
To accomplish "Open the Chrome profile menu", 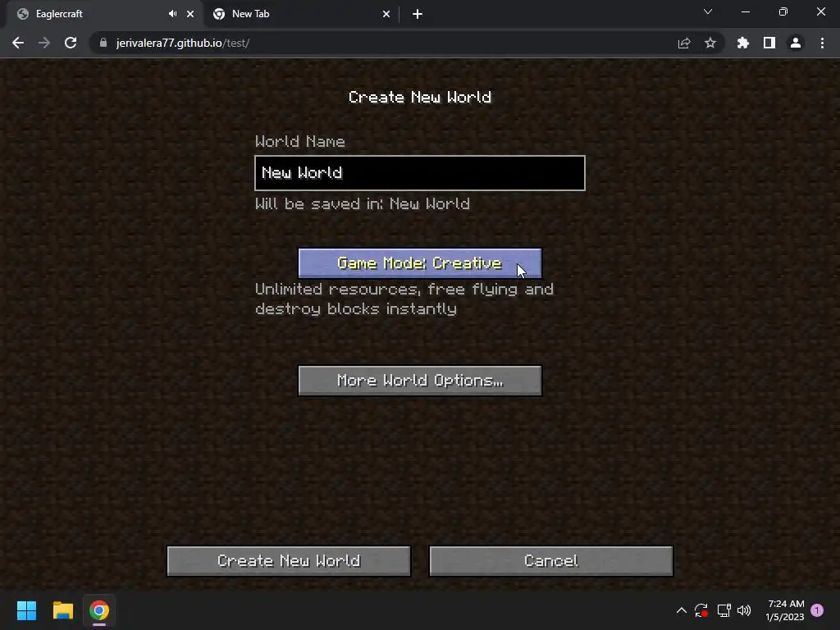I will 796,43.
